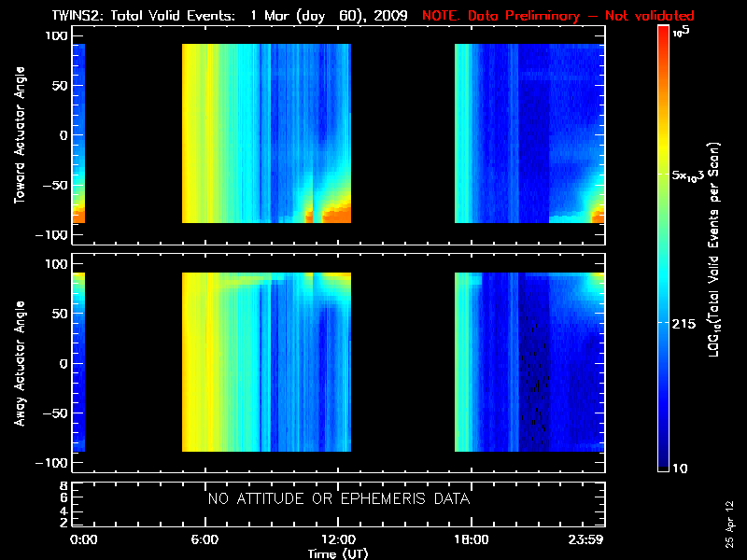
Task: Click the 12:00 time axis label
Action: (338, 539)
